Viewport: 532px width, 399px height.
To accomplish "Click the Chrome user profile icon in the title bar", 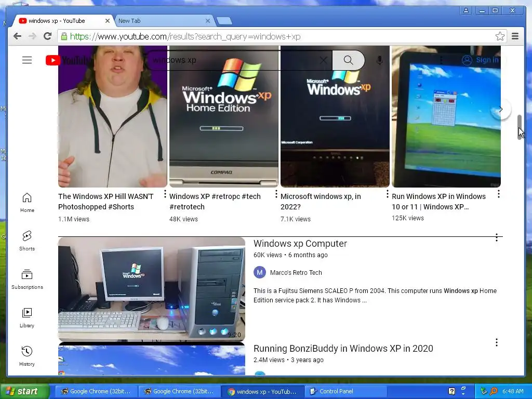I will (466, 10).
